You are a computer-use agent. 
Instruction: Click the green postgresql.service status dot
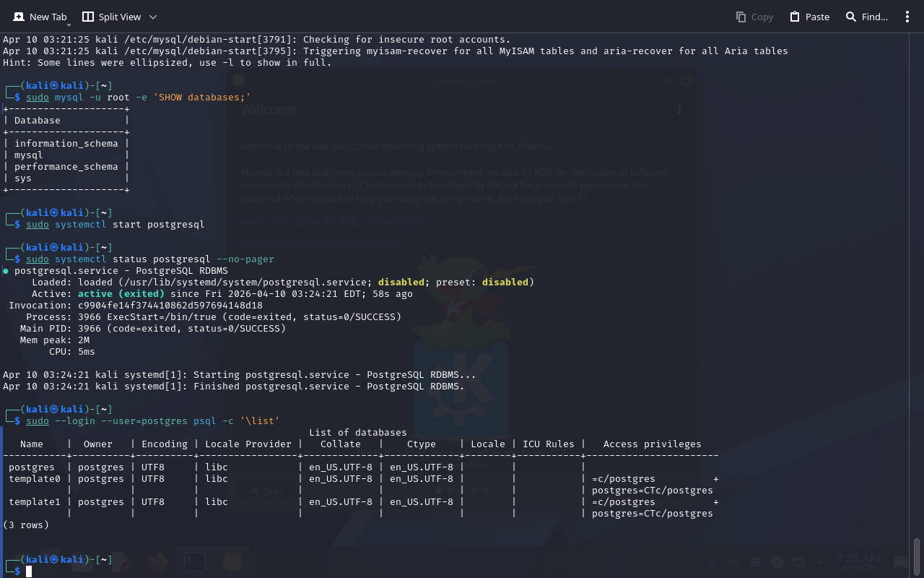6,271
